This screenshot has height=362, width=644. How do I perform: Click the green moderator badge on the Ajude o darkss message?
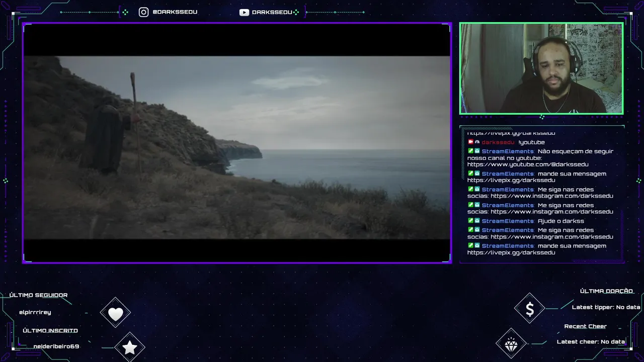tap(470, 221)
